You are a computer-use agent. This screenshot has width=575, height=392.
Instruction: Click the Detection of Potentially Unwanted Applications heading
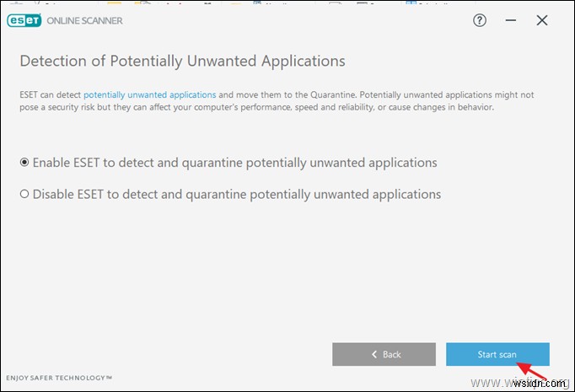tap(182, 62)
